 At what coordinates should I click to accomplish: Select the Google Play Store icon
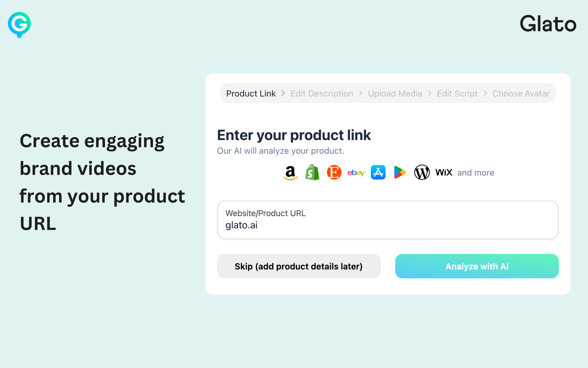(x=400, y=173)
